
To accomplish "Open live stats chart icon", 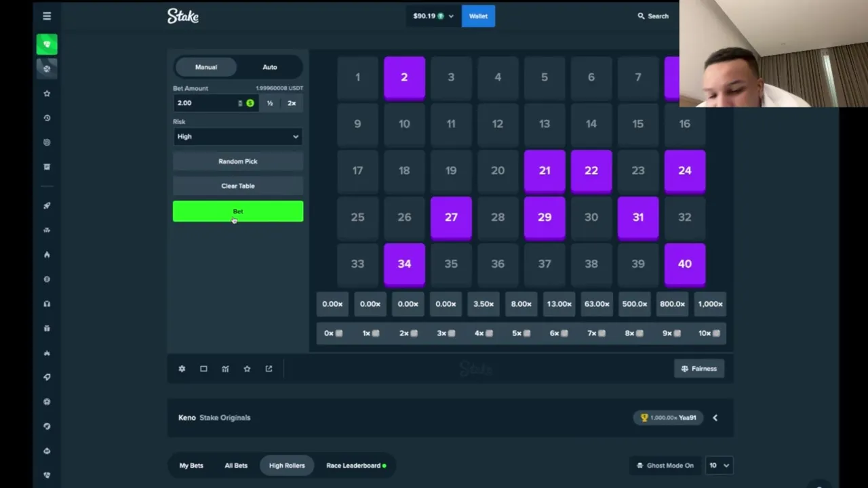I will tap(225, 369).
